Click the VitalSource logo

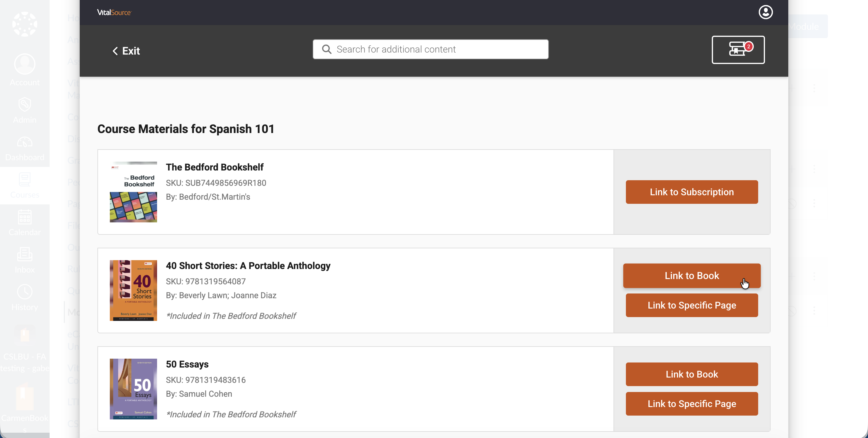click(114, 12)
